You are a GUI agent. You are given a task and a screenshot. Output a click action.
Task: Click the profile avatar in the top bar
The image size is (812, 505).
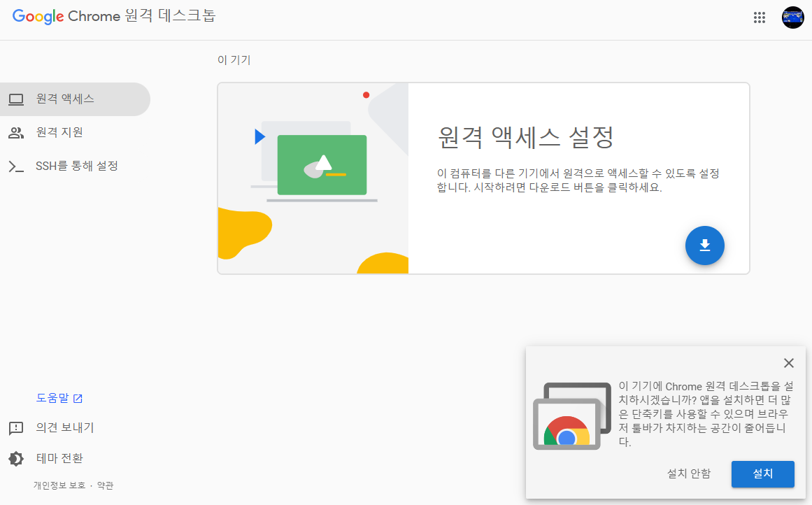click(x=793, y=17)
